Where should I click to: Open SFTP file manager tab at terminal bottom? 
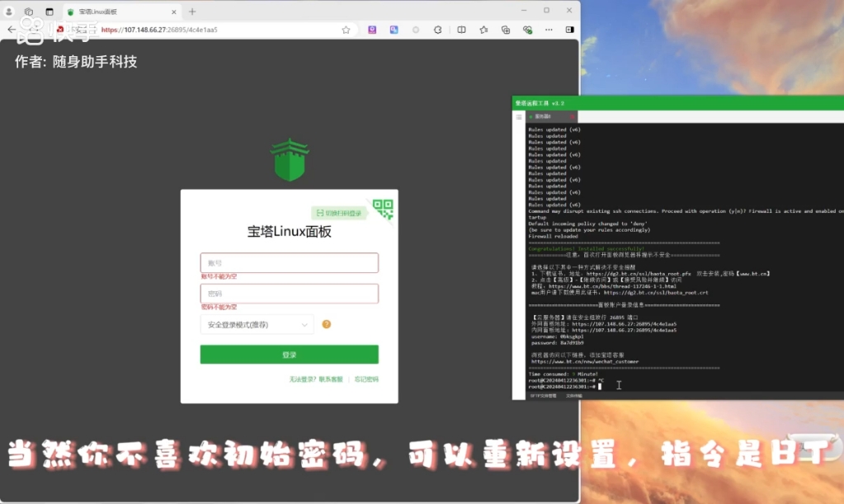(x=543, y=395)
